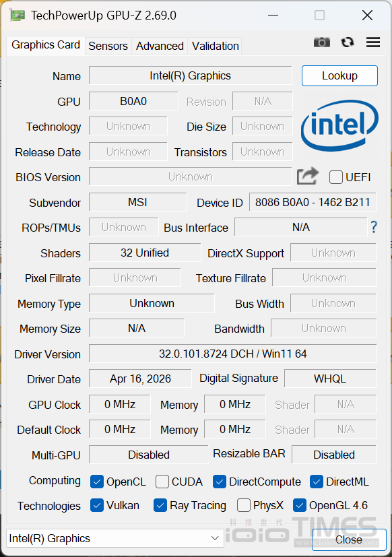Screen dimensions: 392x557
Task: Click the Close button at bottom
Action: pyautogui.click(x=349, y=539)
